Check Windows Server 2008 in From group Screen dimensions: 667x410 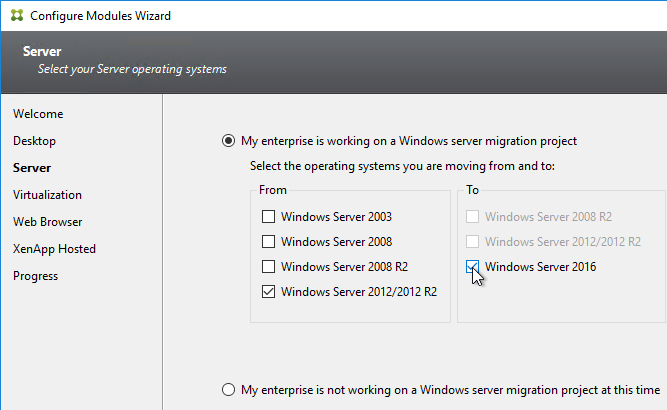click(x=268, y=242)
